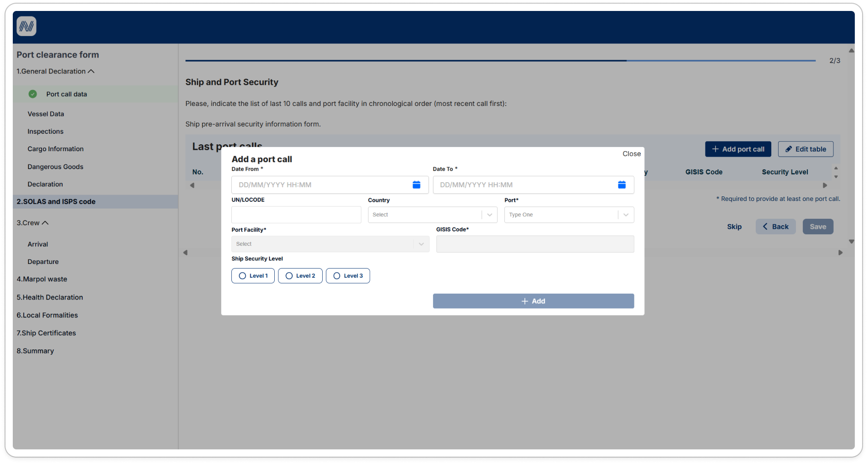Click the Add port call button
Screen dimensions: 868x464
[x=738, y=149]
